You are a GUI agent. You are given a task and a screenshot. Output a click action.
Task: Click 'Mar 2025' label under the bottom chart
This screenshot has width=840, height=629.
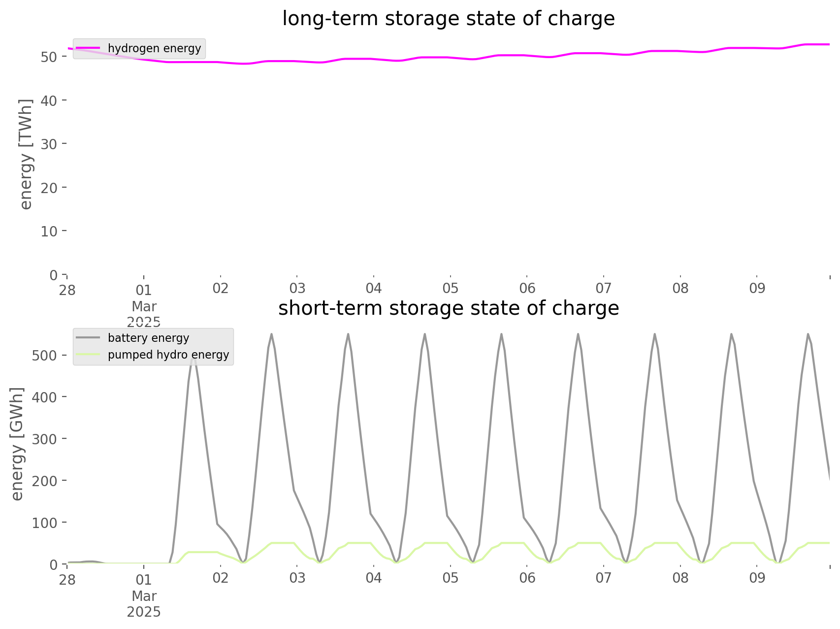pyautogui.click(x=144, y=604)
